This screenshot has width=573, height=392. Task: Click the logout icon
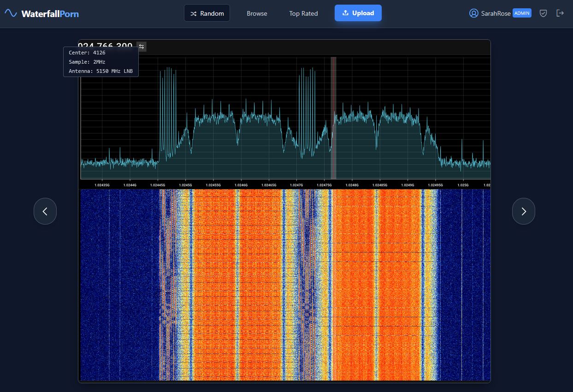560,13
